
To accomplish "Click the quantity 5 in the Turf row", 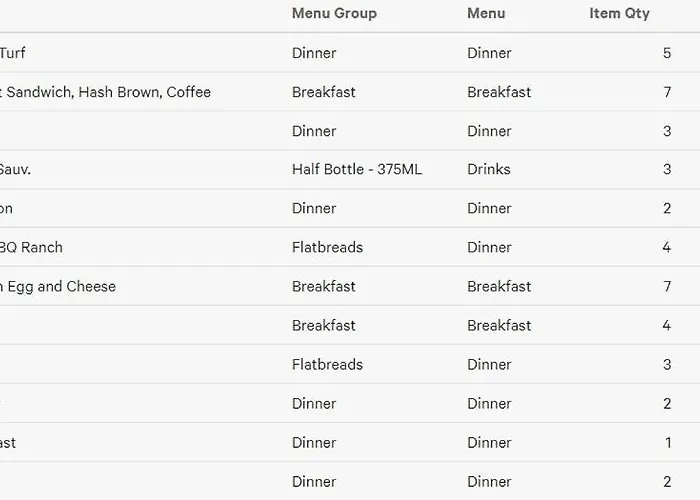I will pyautogui.click(x=667, y=53).
